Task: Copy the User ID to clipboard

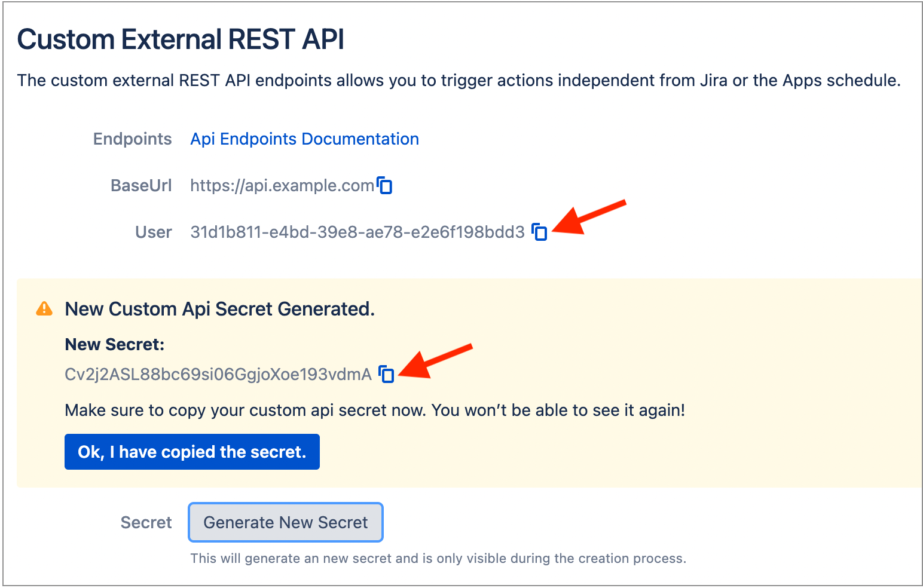Action: point(539,232)
